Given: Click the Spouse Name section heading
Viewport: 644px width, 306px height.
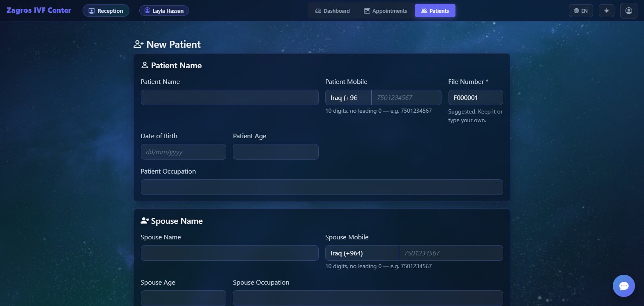Looking at the screenshot, I should (172, 221).
